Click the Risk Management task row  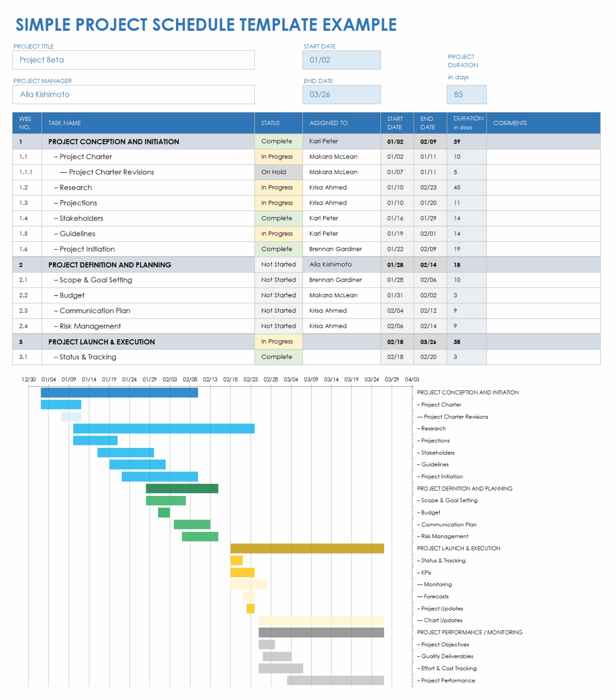coord(90,326)
